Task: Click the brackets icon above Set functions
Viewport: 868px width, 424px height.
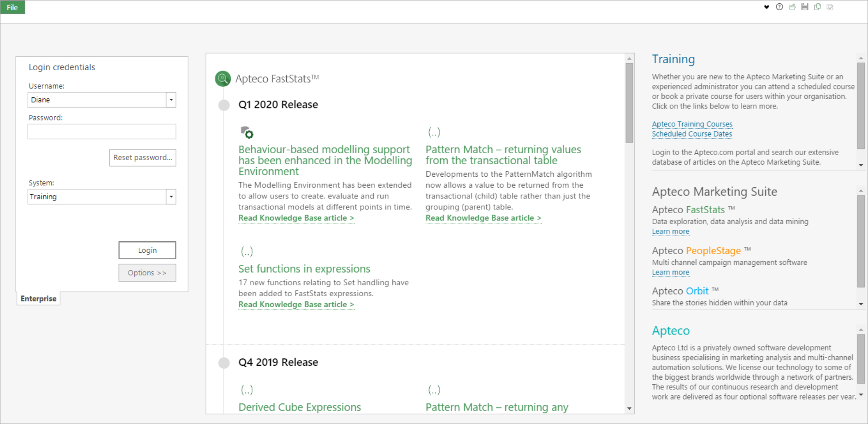Action: click(x=247, y=251)
